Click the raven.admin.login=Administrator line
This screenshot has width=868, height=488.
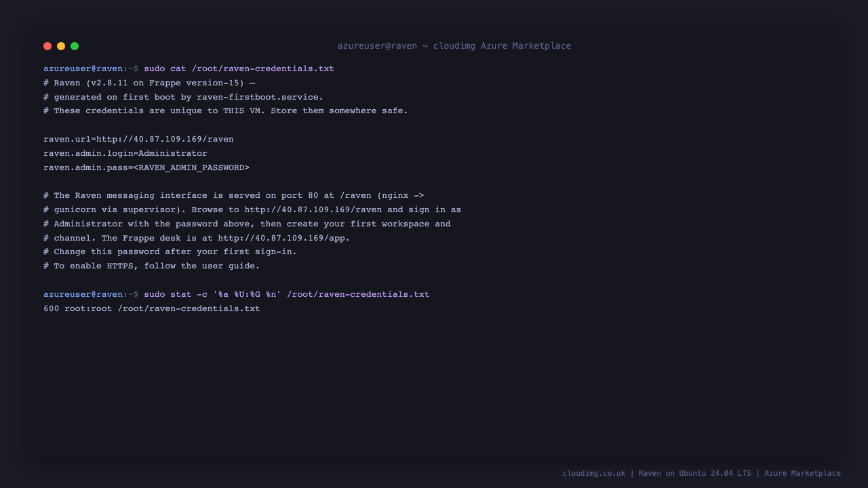click(x=125, y=153)
